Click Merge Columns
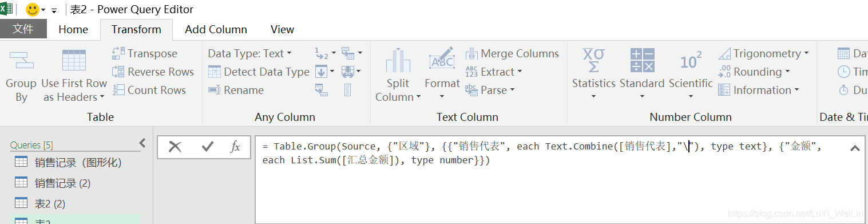This screenshot has width=868, height=224. point(512,53)
